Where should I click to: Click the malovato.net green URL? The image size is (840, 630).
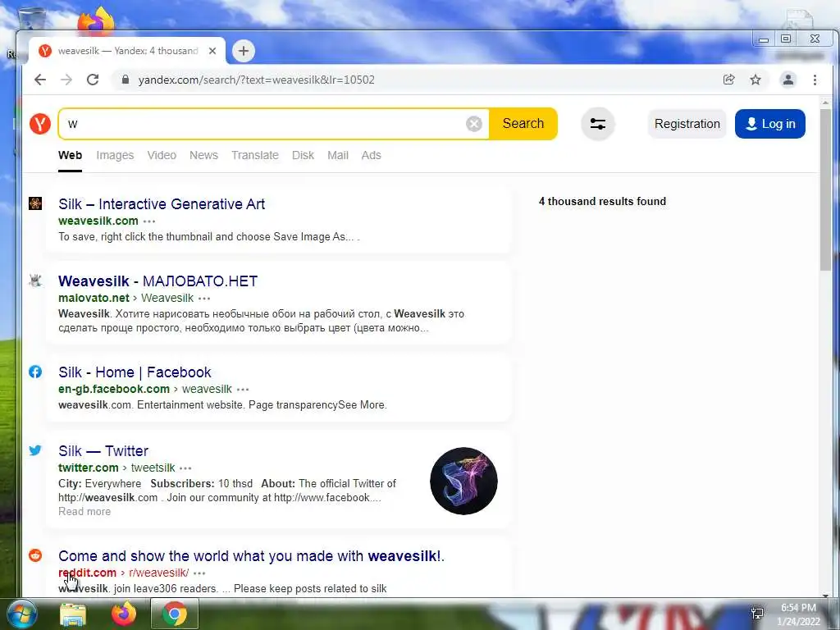pyautogui.click(x=94, y=299)
